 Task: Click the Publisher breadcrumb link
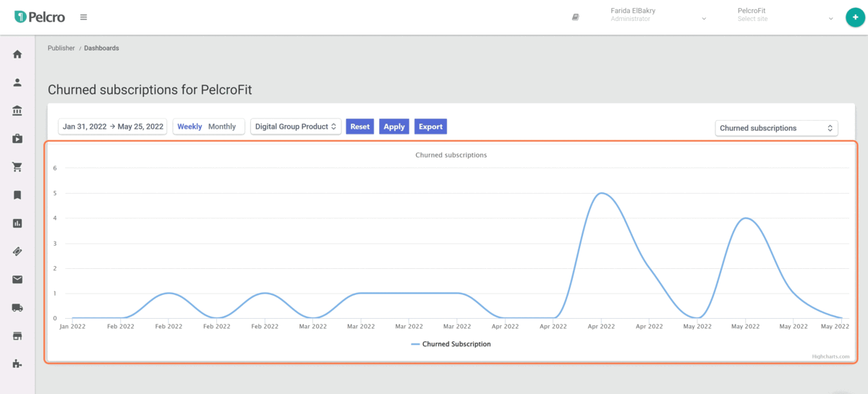pos(61,48)
